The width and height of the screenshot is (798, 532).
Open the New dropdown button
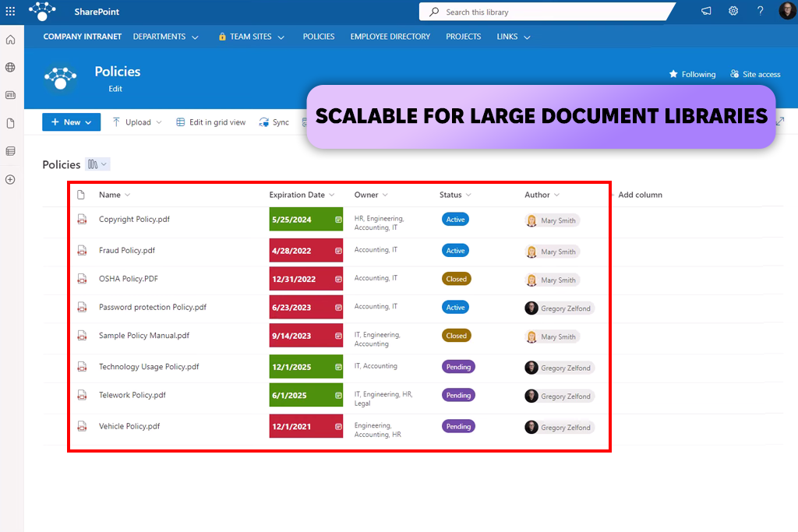[71, 122]
